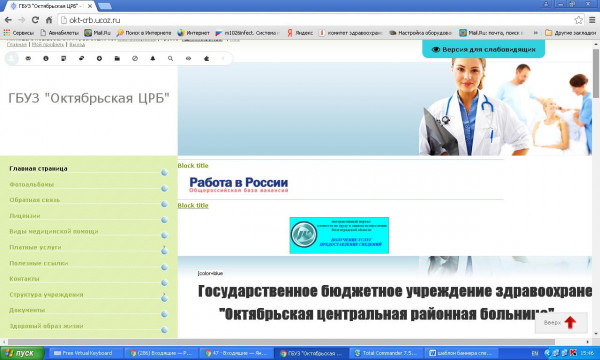Click the cyan state services portal banner
The width and height of the screenshot is (600, 360).
click(x=339, y=235)
